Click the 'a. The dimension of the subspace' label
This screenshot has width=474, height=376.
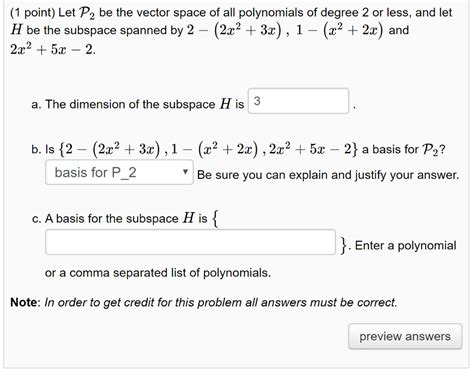click(123, 104)
